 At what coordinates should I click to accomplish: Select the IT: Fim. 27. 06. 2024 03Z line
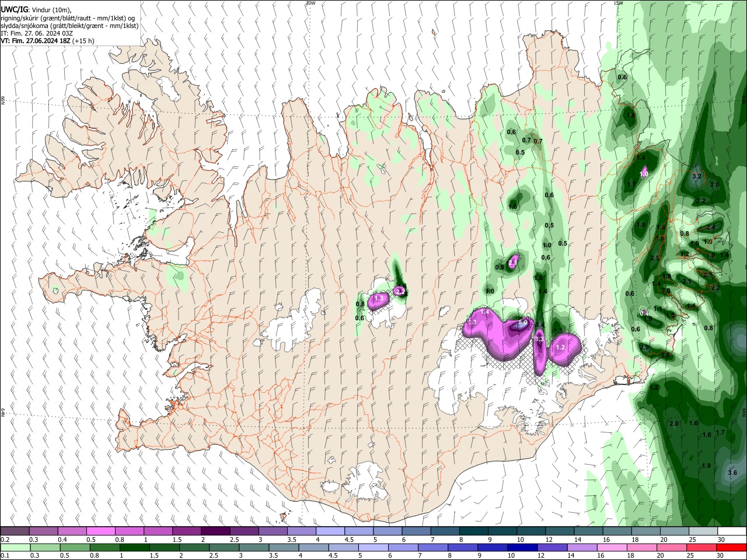coord(37,33)
